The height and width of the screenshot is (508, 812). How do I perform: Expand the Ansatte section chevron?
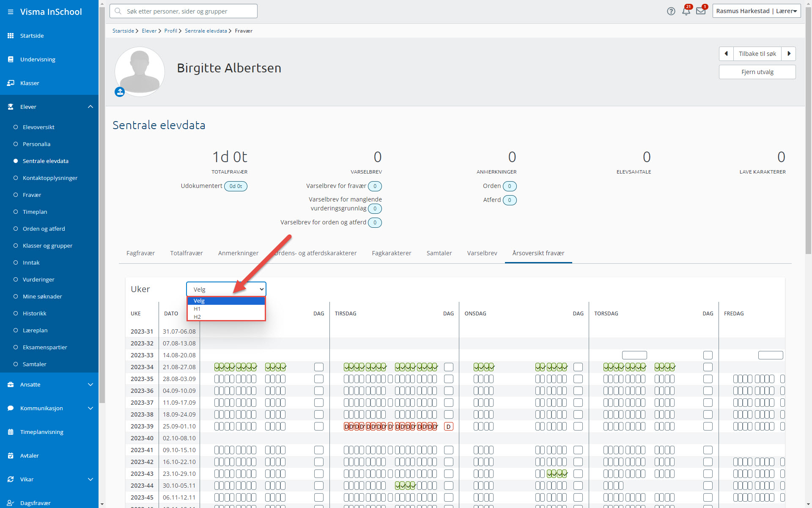tap(91, 384)
